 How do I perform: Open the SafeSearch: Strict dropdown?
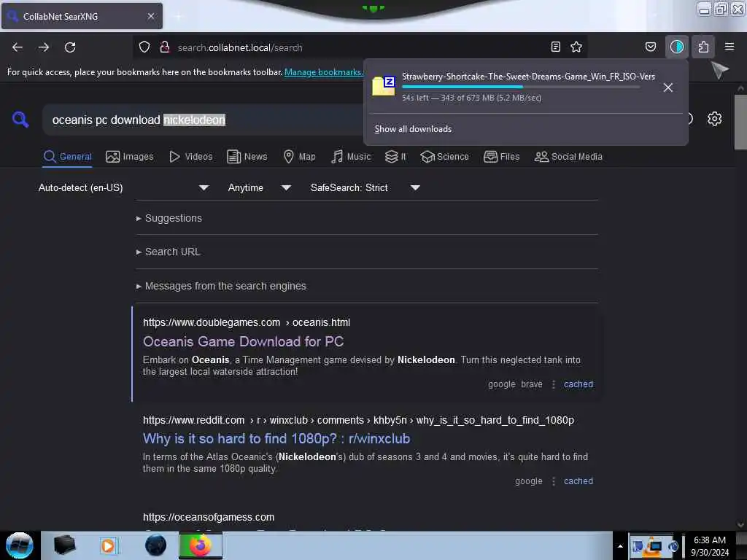[x=365, y=187]
